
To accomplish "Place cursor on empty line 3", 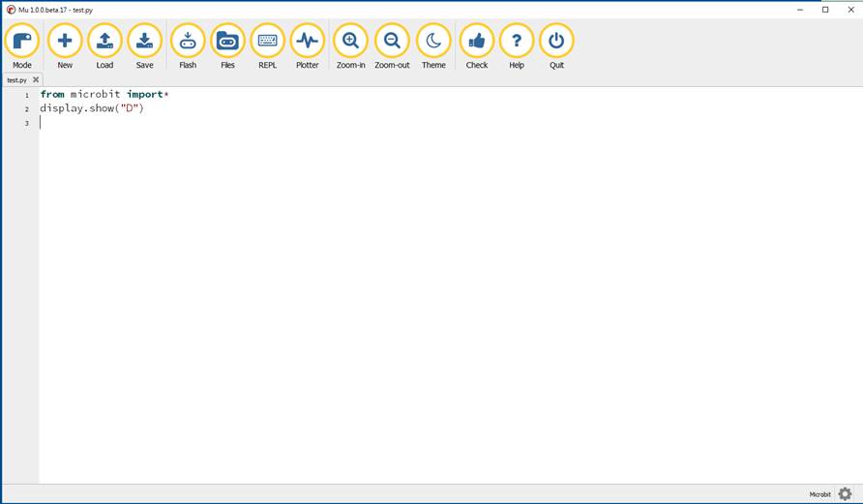I will tap(450, 123).
